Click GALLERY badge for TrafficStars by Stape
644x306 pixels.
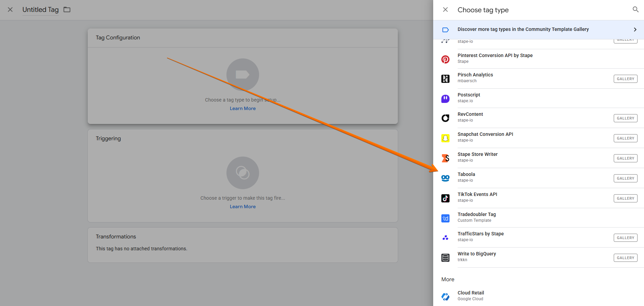626,238
